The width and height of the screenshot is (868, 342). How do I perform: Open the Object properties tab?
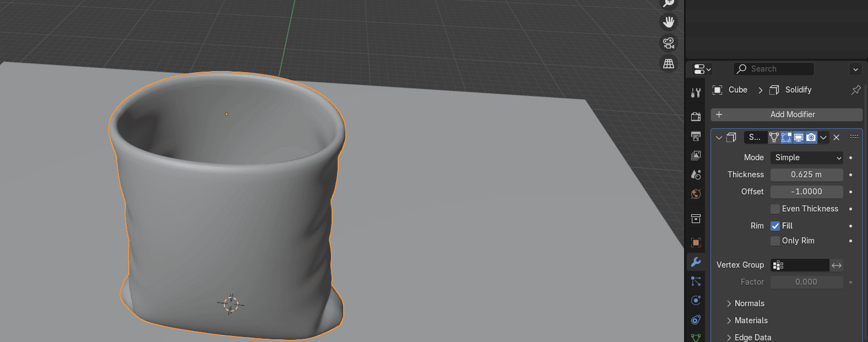[696, 242]
